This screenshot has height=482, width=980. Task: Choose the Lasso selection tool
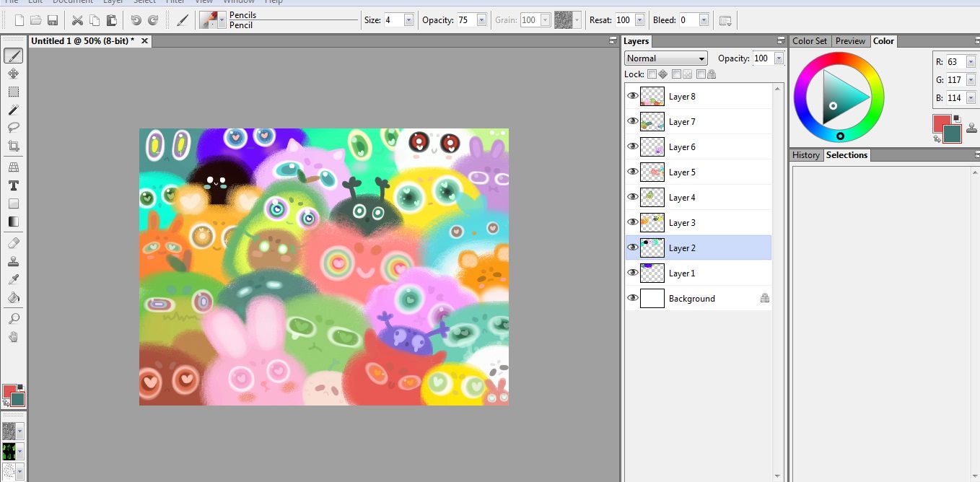click(x=13, y=128)
